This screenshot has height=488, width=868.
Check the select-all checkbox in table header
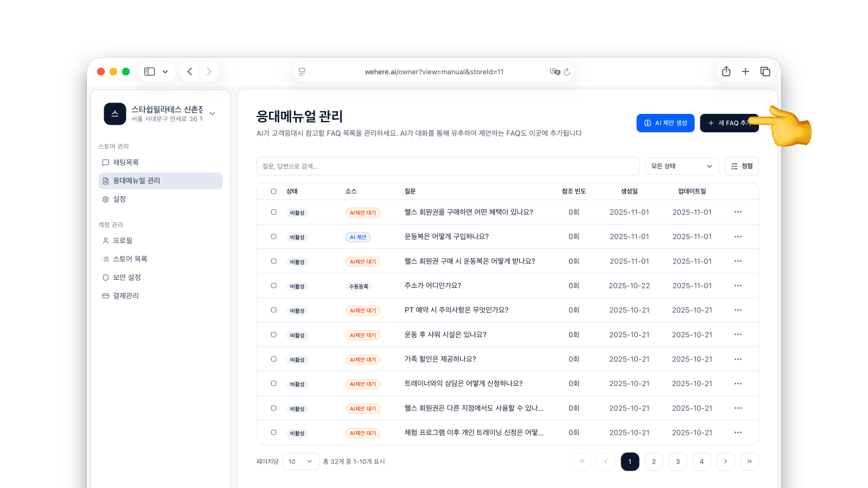pyautogui.click(x=273, y=191)
